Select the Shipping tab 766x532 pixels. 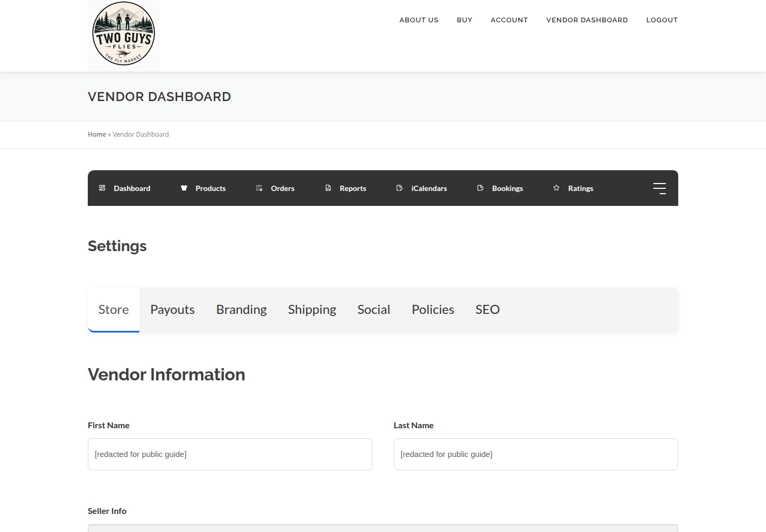(x=312, y=310)
